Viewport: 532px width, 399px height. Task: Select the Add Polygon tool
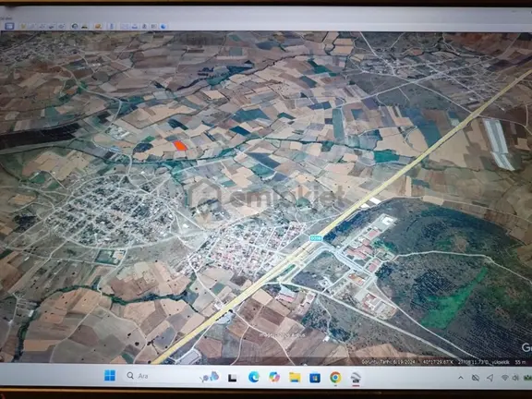(x=32, y=26)
